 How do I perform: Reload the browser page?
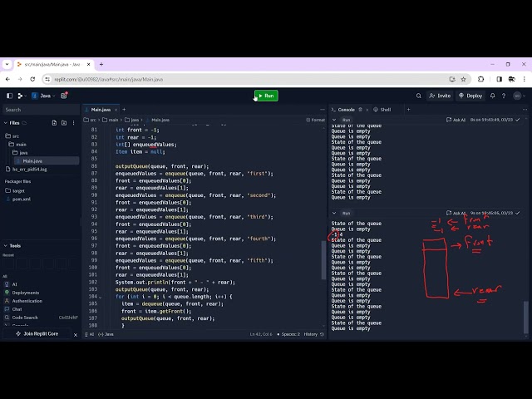click(32, 79)
